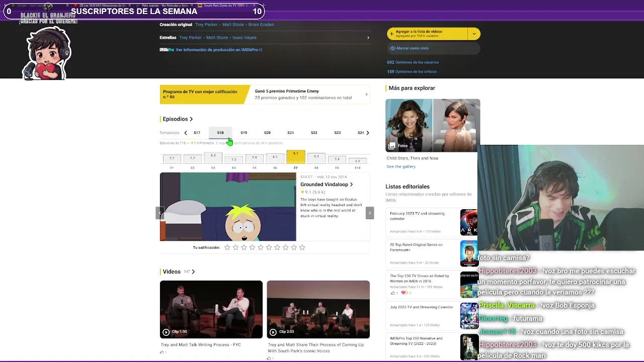Rate the episode ten stars
644x362 pixels.
302,247
